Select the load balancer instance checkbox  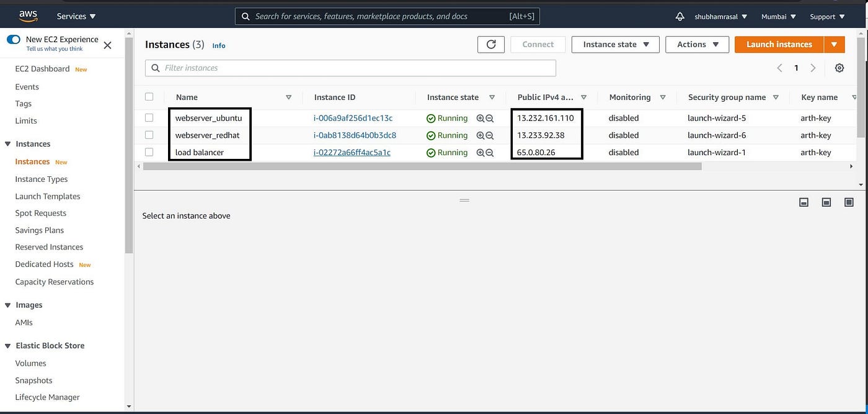click(x=149, y=152)
